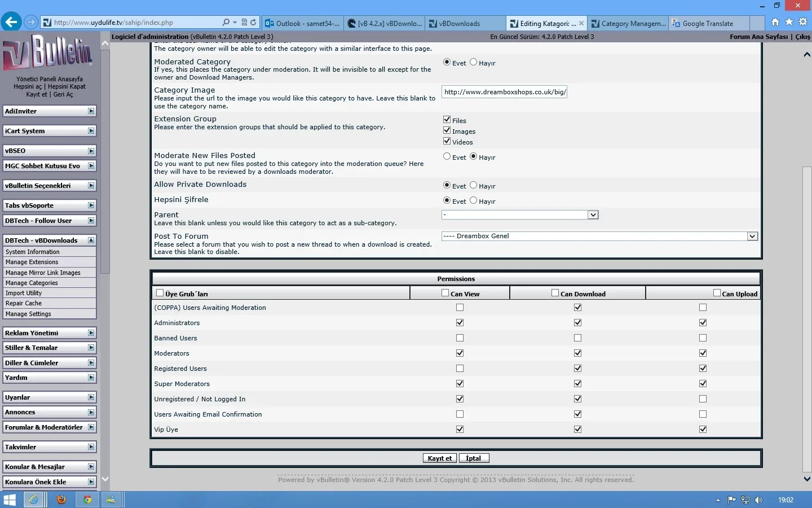Image resolution: width=812 pixels, height=508 pixels.
Task: Switch to the Category Managem... tab
Action: [628, 23]
